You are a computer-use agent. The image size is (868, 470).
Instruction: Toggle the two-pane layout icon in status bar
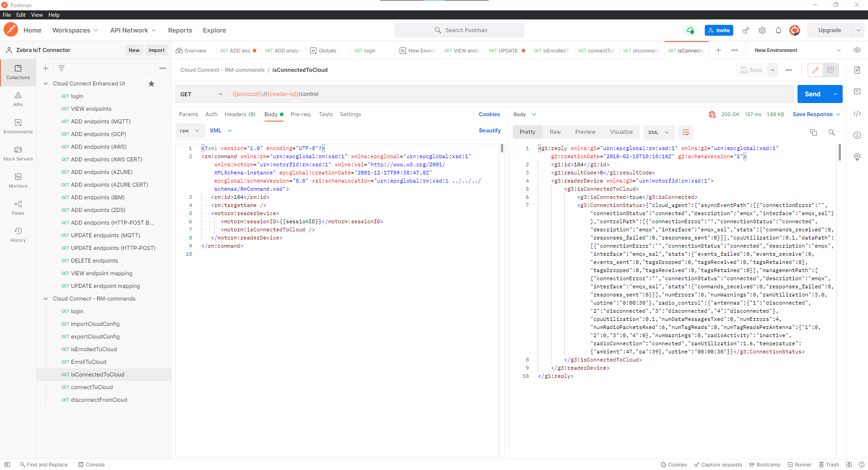(849, 465)
